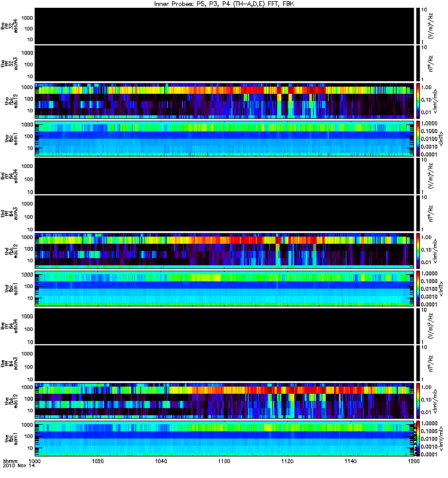Click the 'thd fbk edc12' y-axis title
This screenshot has width=448, height=478.
click(11, 251)
